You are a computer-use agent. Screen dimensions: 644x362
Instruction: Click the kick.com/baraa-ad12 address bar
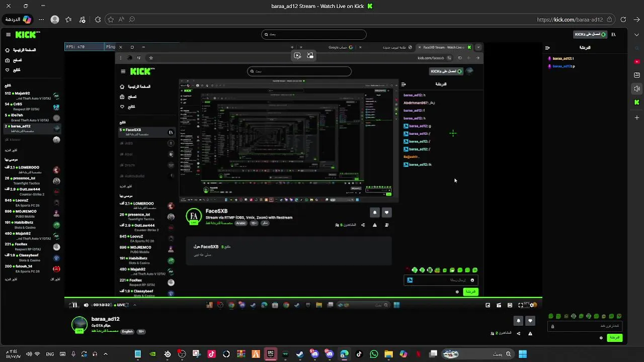click(x=570, y=20)
